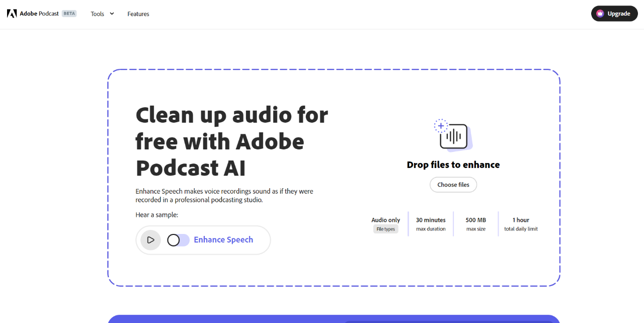The height and width of the screenshot is (323, 644).
Task: Click the Choose files button
Action: point(453,185)
